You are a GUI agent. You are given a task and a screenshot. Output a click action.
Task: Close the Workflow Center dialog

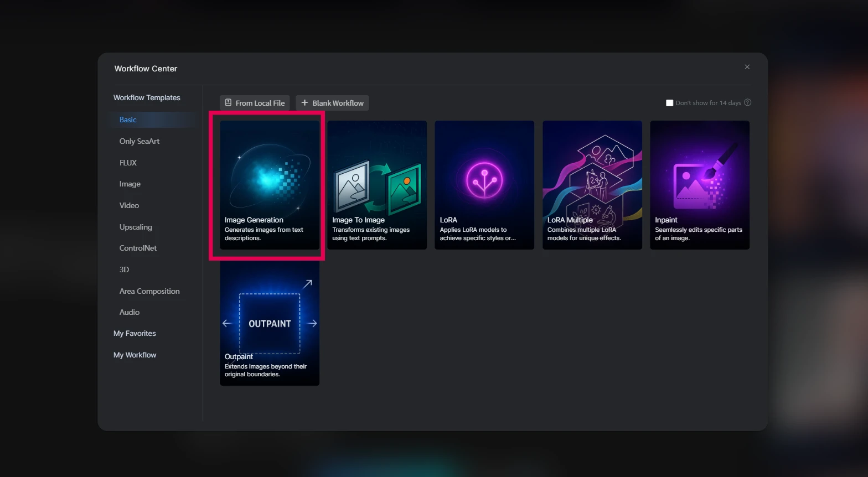747,67
